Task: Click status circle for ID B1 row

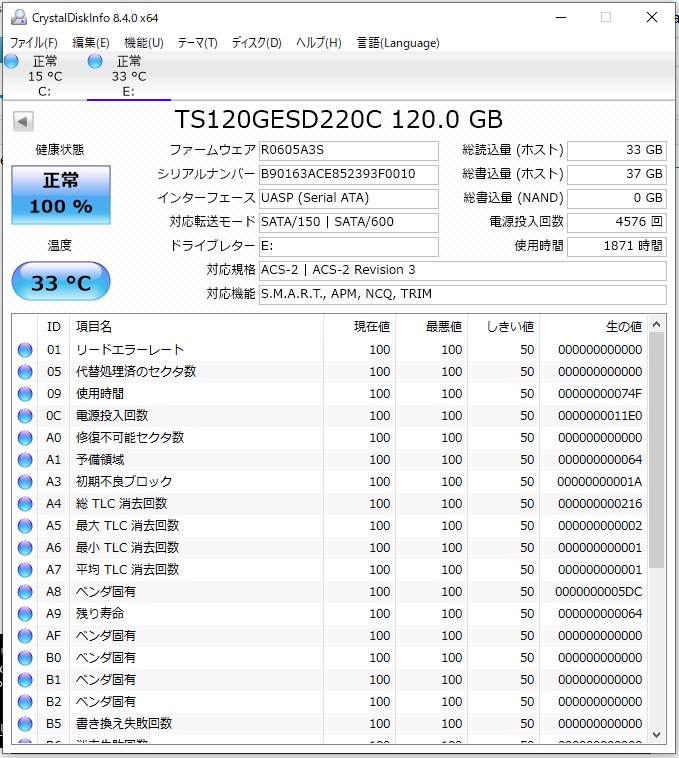Action: (25, 680)
